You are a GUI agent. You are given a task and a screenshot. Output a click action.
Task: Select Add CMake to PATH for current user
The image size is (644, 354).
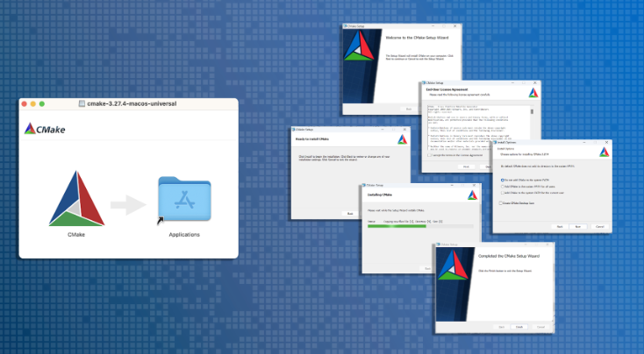(503, 193)
